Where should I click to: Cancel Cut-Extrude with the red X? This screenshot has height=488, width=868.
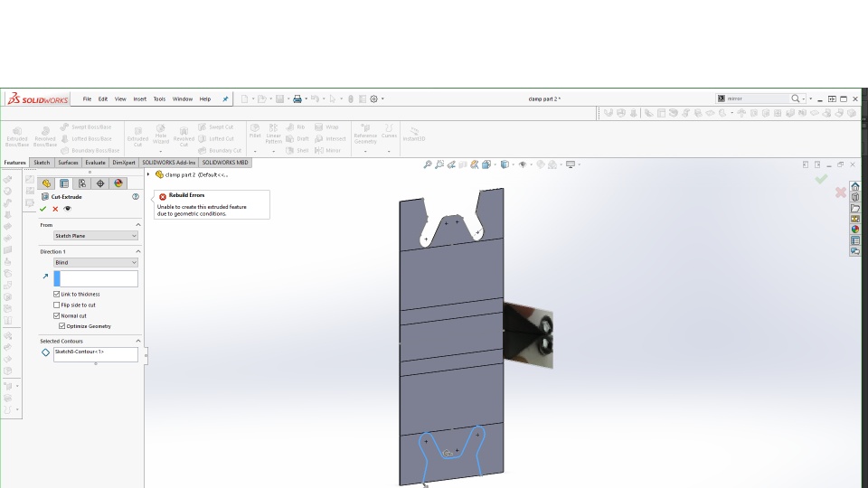tap(55, 209)
